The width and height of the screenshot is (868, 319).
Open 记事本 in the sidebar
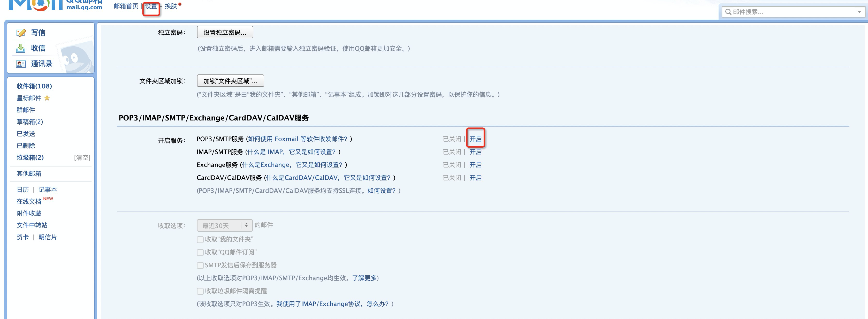click(48, 190)
